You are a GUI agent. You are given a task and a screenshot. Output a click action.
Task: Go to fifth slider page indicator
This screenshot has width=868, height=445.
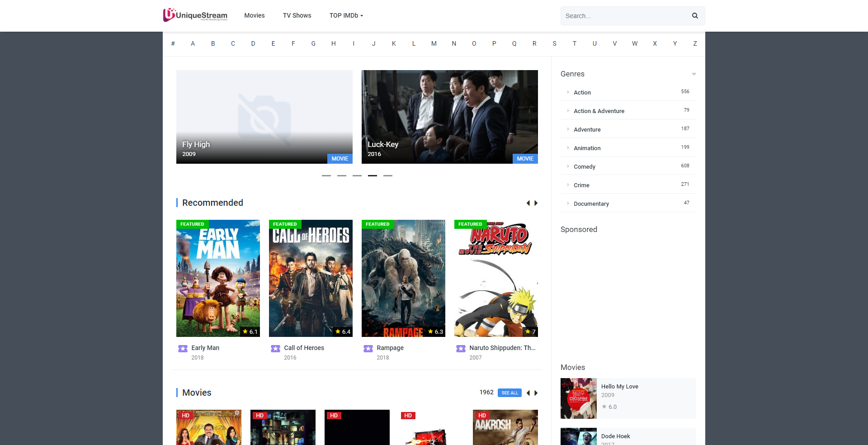click(x=388, y=175)
